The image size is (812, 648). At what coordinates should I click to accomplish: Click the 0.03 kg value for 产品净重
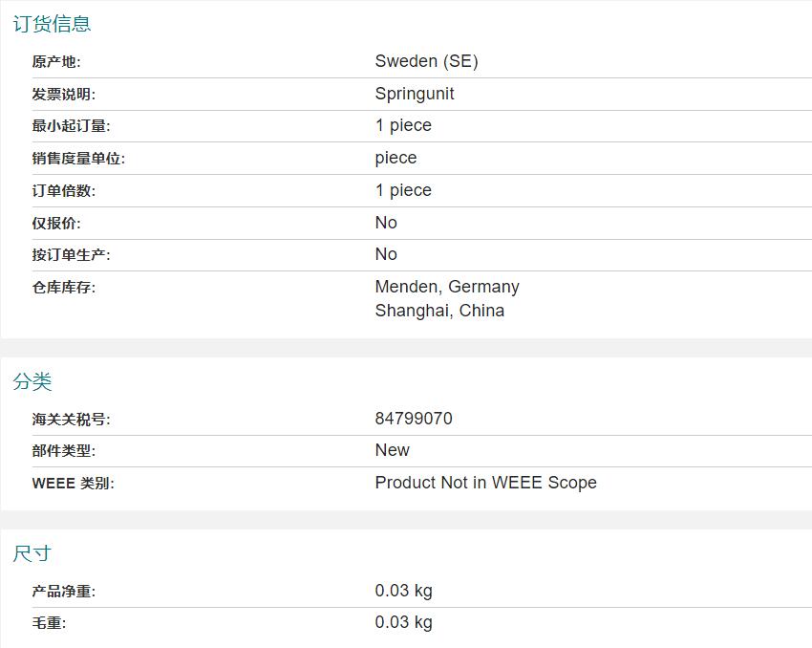point(403,591)
